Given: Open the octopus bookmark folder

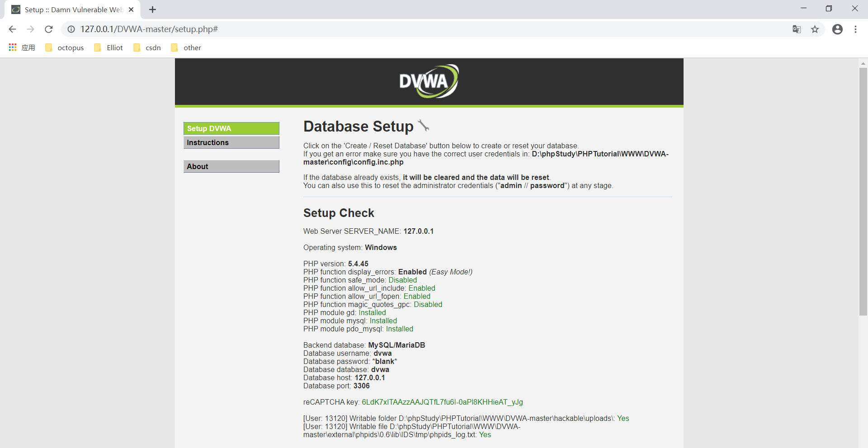Looking at the screenshot, I should tap(65, 47).
